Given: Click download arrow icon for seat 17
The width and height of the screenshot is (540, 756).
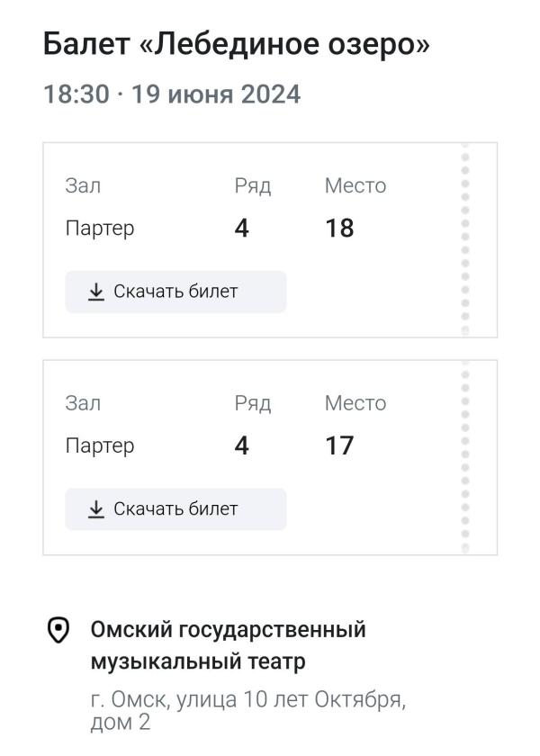Looking at the screenshot, I should tap(96, 509).
